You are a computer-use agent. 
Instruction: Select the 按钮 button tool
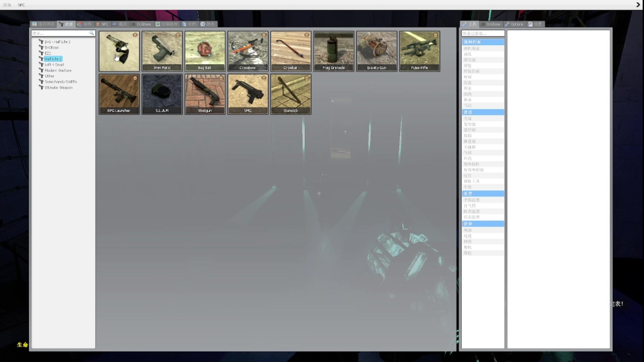(x=483, y=135)
